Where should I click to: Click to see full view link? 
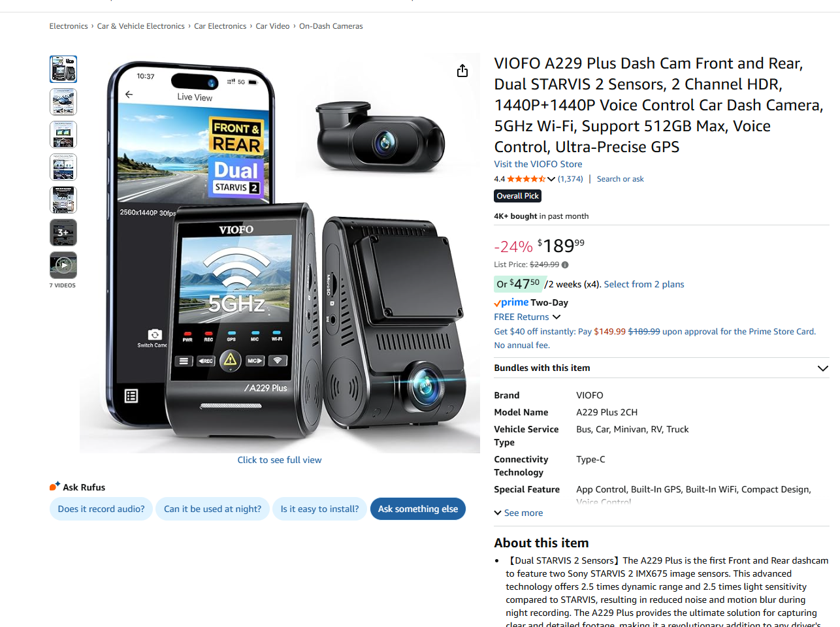280,460
